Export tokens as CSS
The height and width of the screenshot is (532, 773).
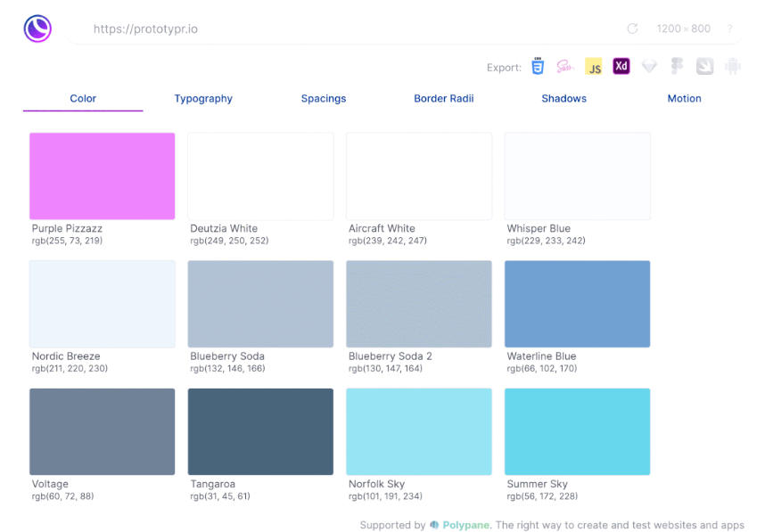point(538,67)
